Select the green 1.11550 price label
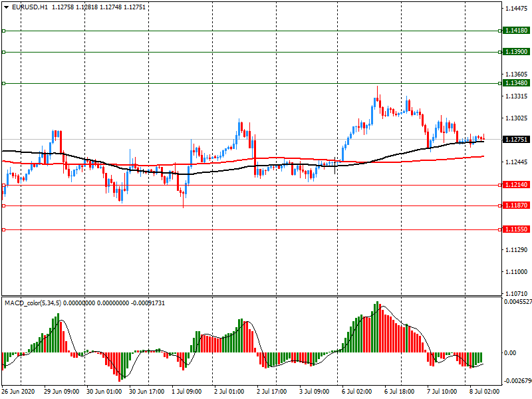 click(516, 229)
